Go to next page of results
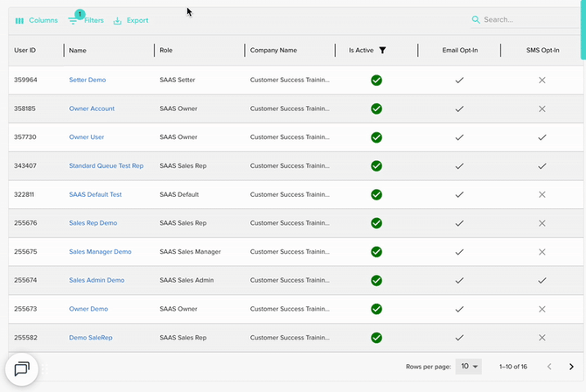The height and width of the screenshot is (392, 586). pos(571,367)
